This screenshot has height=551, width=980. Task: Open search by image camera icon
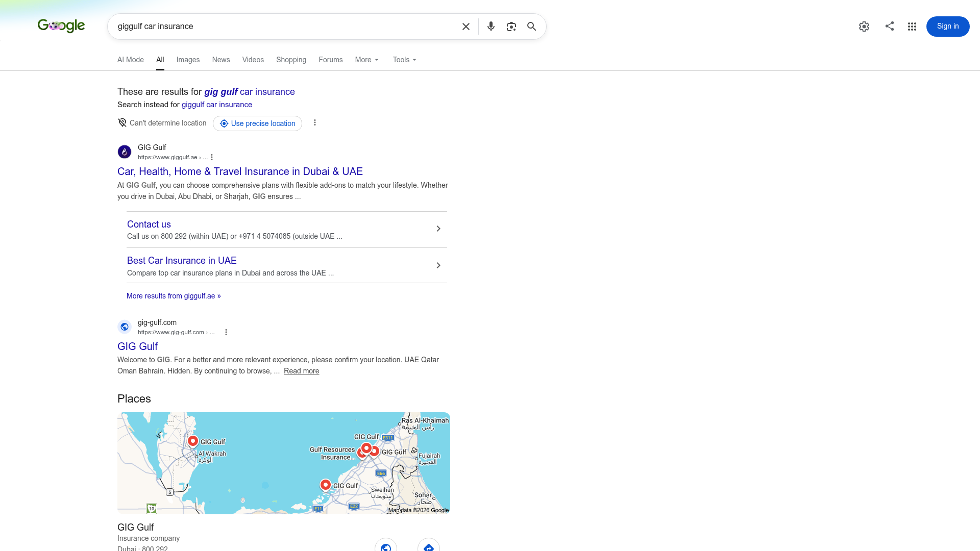click(511, 27)
